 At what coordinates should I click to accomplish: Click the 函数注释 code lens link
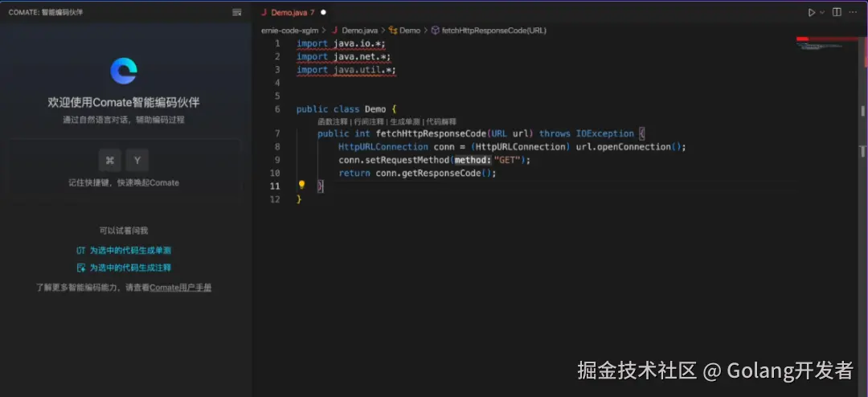click(333, 121)
